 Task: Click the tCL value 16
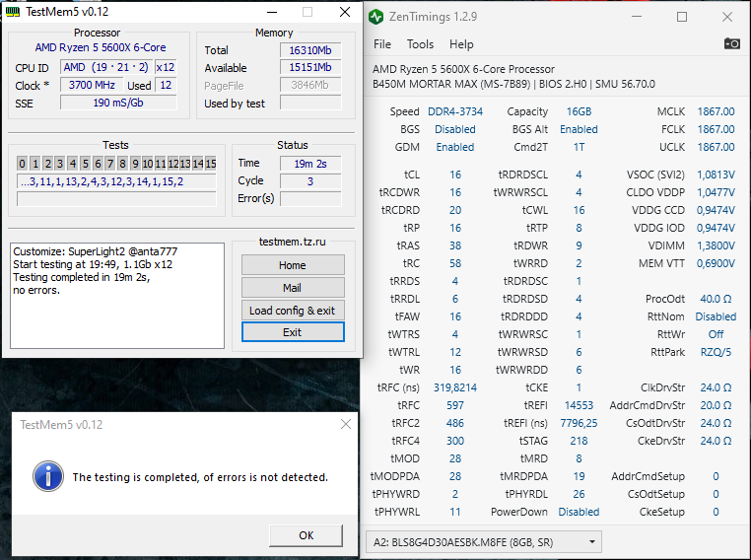[455, 175]
